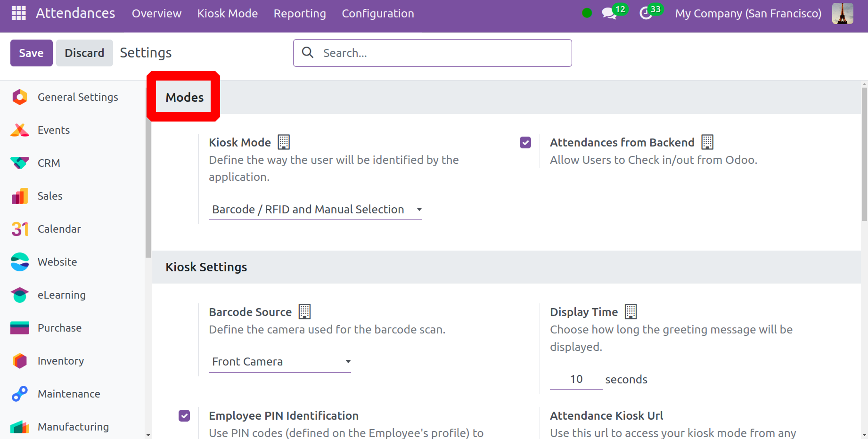Open Inventory settings from the sidebar
Screen dimensions: 868x439
tap(60, 361)
